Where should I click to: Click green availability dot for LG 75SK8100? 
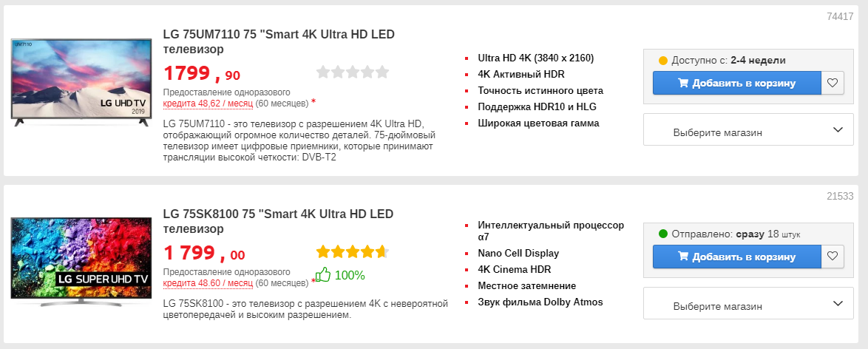click(663, 234)
